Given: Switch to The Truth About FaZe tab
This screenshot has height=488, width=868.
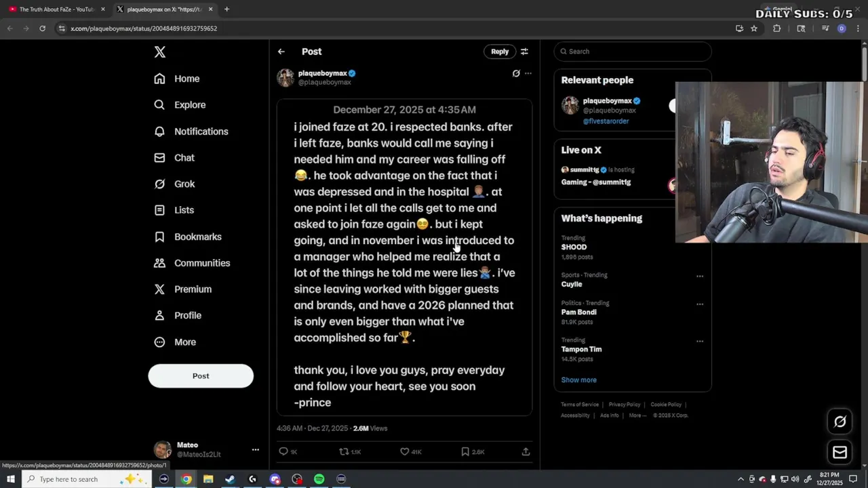Looking at the screenshot, I should [x=56, y=9].
